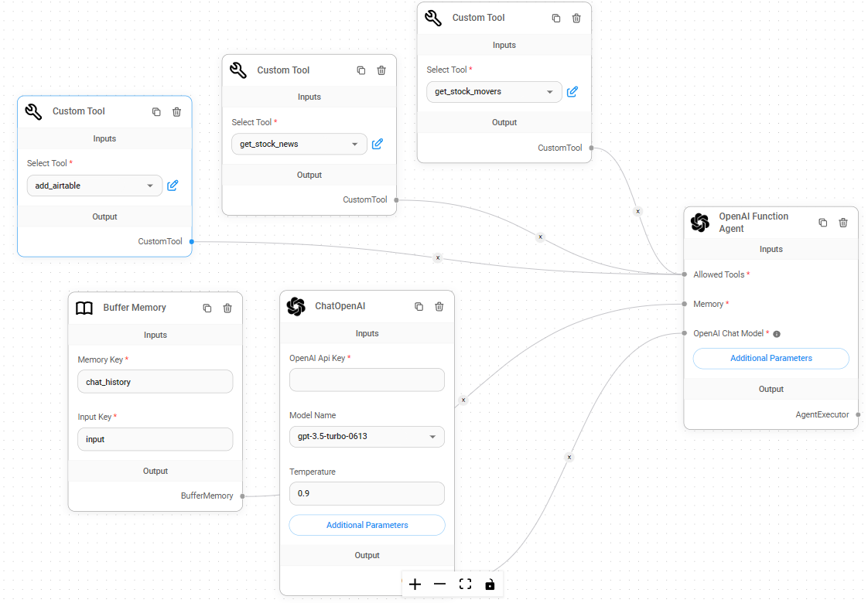Open Additional Parameters in ChatOpenAI node
This screenshot has width=868, height=603.
click(x=367, y=525)
